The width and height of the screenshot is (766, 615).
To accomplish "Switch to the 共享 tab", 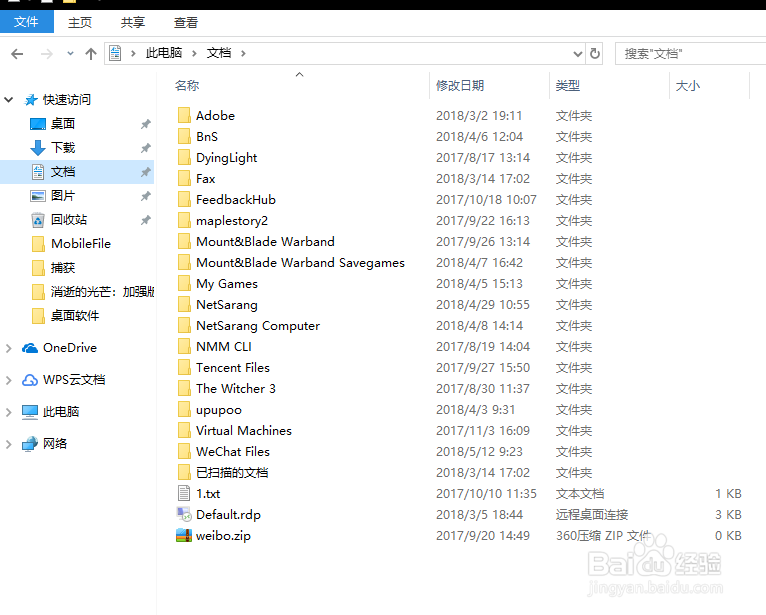I will 133,22.
